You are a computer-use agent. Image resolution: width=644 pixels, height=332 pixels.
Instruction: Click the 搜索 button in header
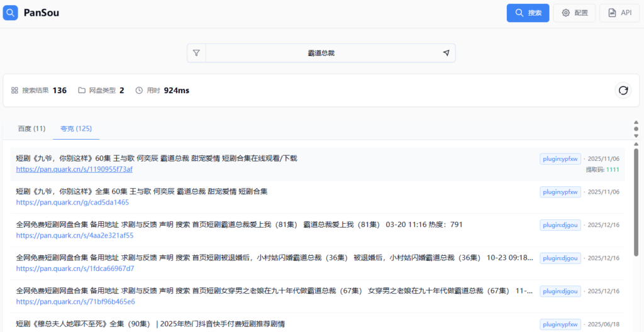pyautogui.click(x=528, y=13)
